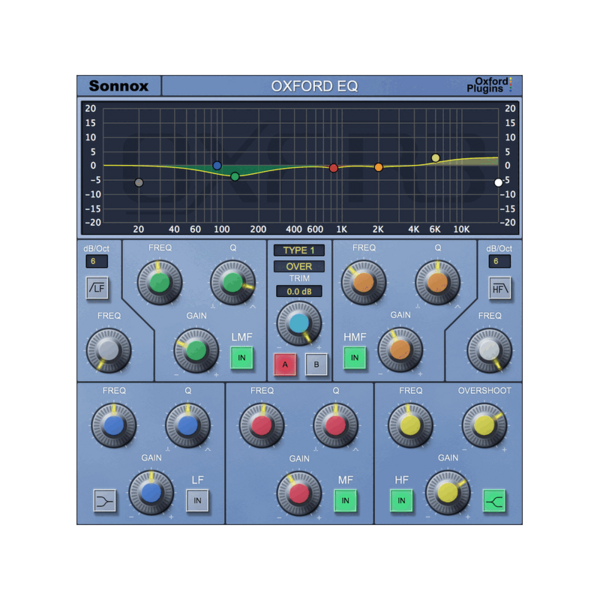Click the green LMF Q knob
600x600 pixels.
tap(233, 283)
